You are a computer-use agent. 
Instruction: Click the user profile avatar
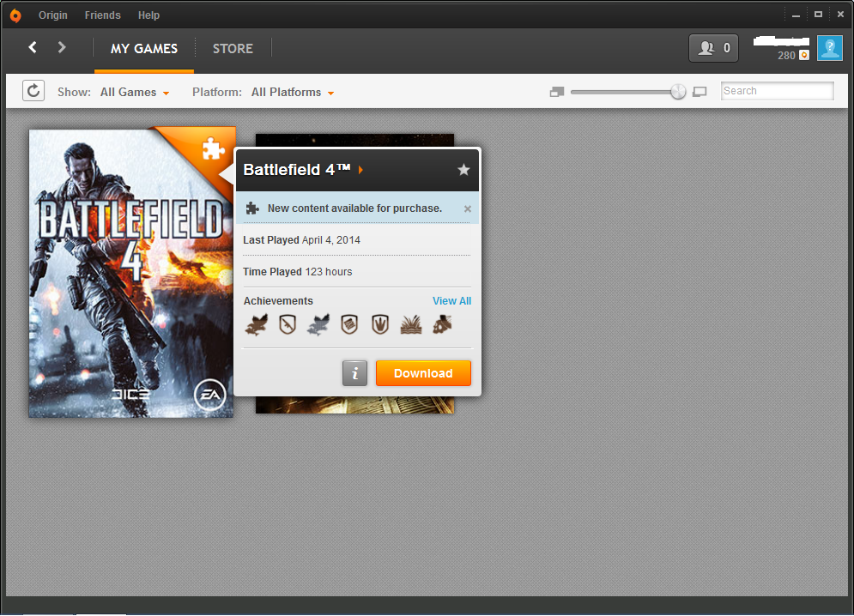(x=829, y=48)
